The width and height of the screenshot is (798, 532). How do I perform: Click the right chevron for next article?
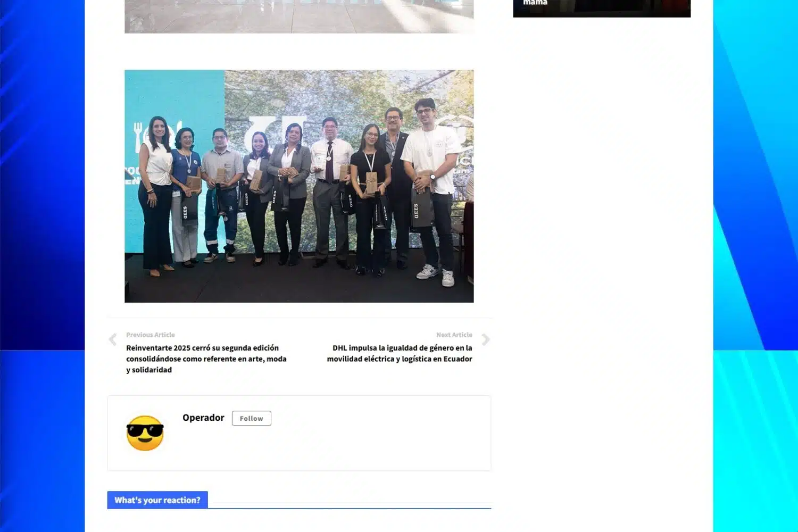pos(485,340)
